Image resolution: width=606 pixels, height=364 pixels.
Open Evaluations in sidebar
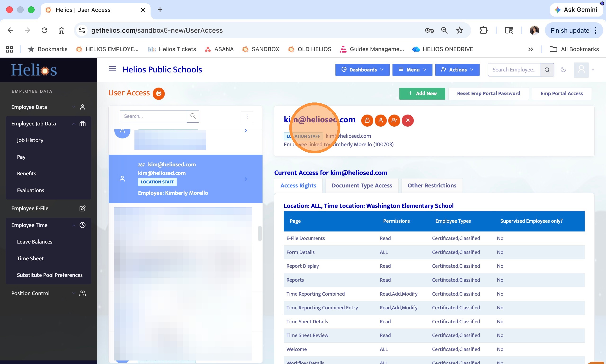click(x=31, y=190)
